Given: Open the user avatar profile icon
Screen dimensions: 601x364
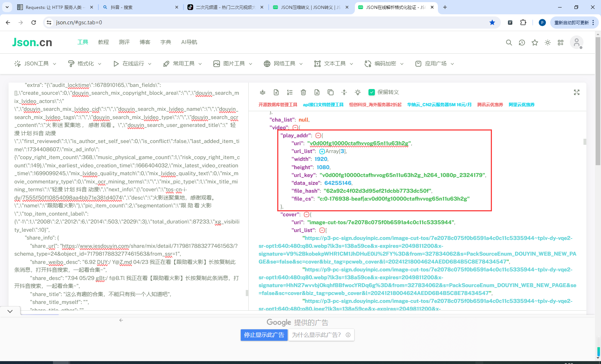Looking at the screenshot, I should [577, 43].
